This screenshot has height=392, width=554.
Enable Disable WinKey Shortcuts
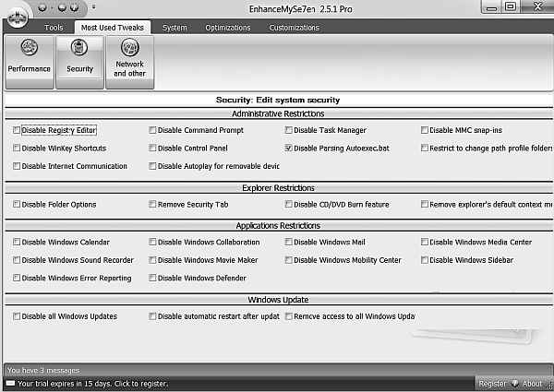pos(17,148)
